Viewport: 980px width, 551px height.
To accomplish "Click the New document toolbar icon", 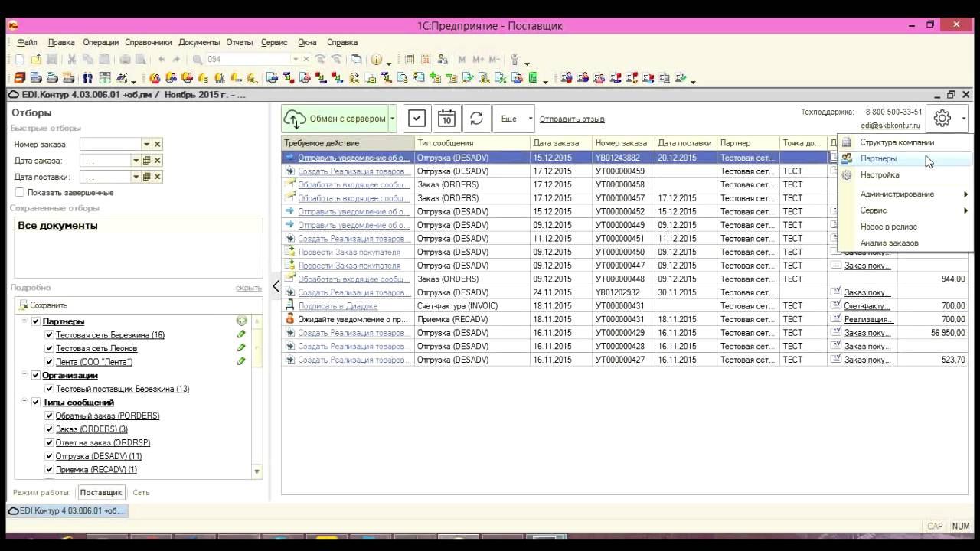I will (18, 60).
